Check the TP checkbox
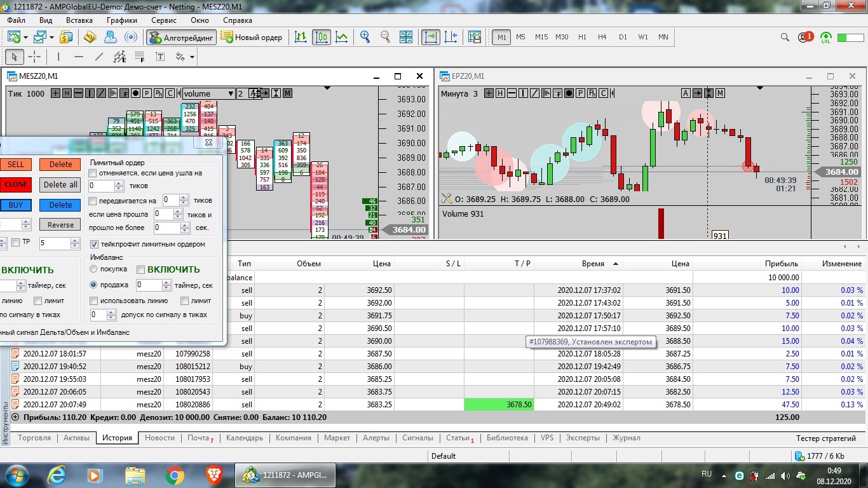This screenshot has width=868, height=488. point(16,242)
